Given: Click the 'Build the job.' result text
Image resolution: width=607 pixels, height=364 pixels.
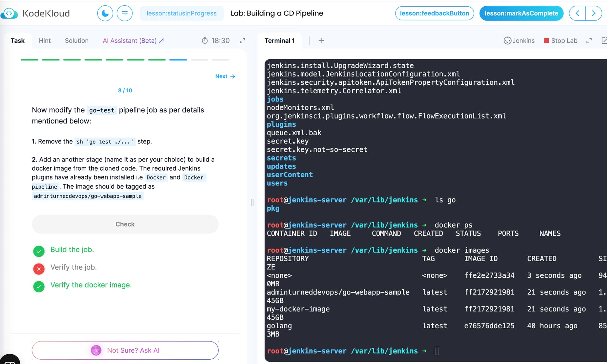Looking at the screenshot, I should (72, 250).
